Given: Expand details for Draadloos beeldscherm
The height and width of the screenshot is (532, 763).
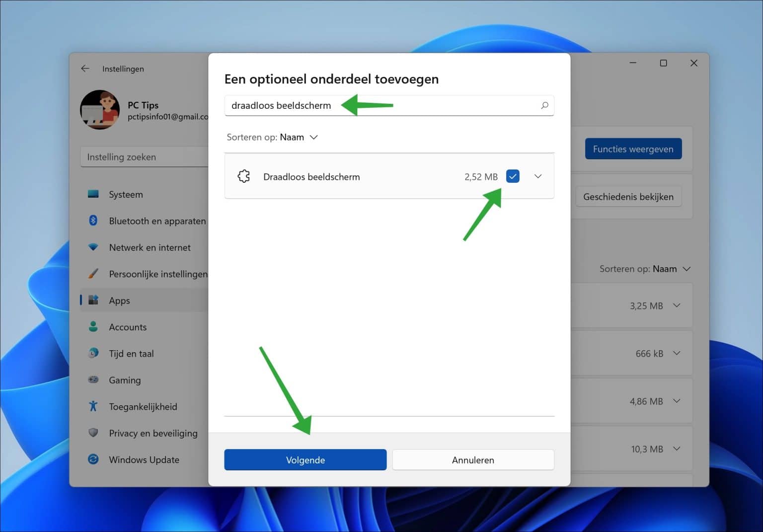Looking at the screenshot, I should point(537,176).
